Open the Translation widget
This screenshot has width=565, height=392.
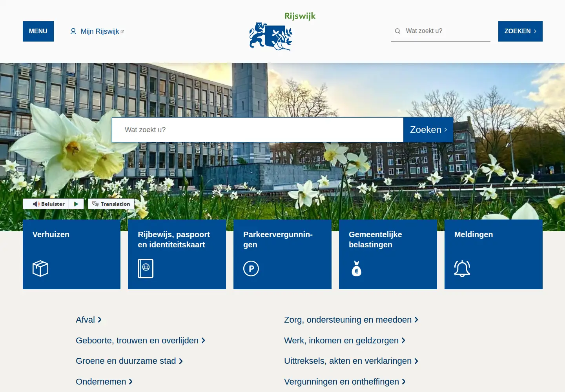111,204
